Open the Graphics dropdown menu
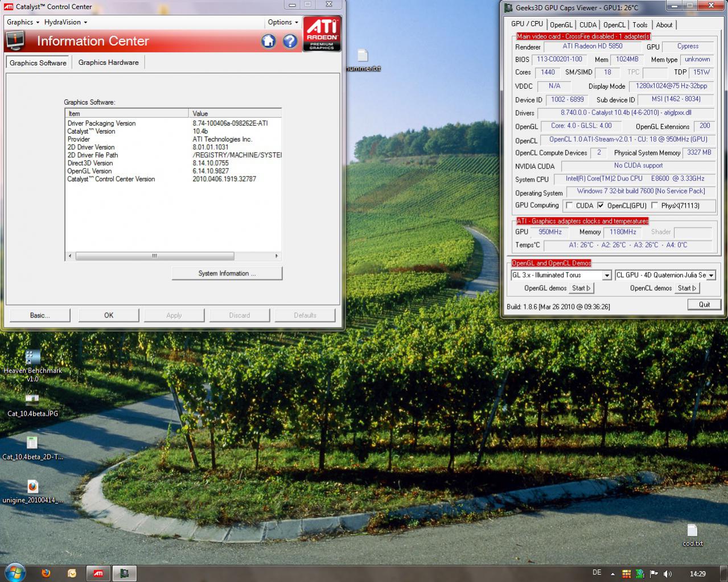 (x=23, y=22)
